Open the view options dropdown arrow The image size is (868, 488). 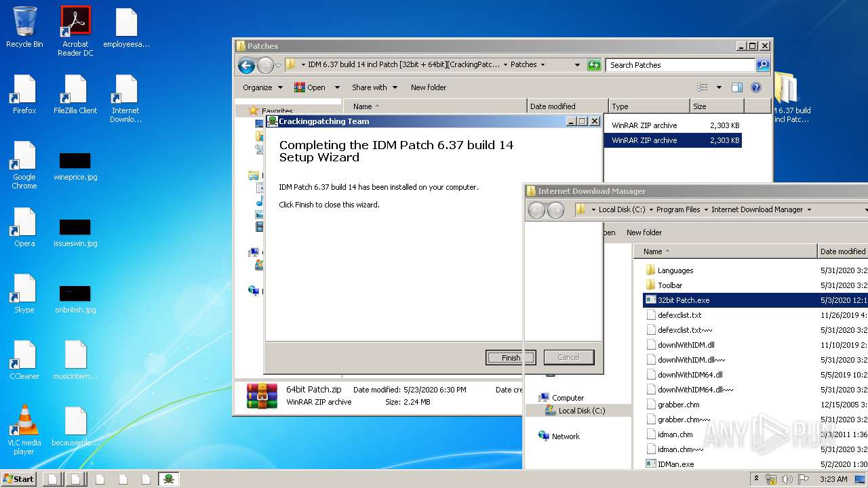click(719, 87)
